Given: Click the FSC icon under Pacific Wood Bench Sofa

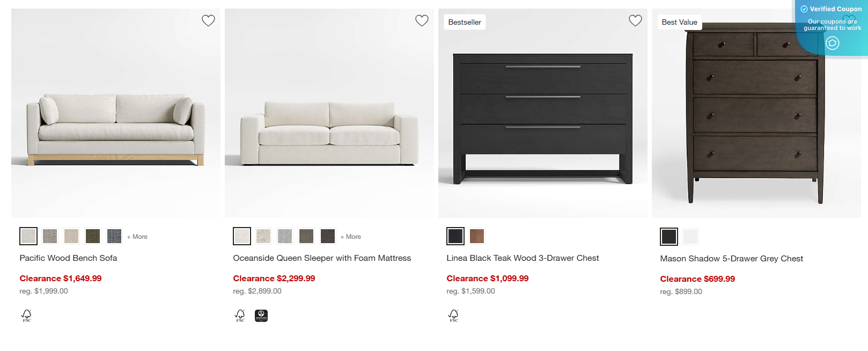Looking at the screenshot, I should click(x=26, y=316).
